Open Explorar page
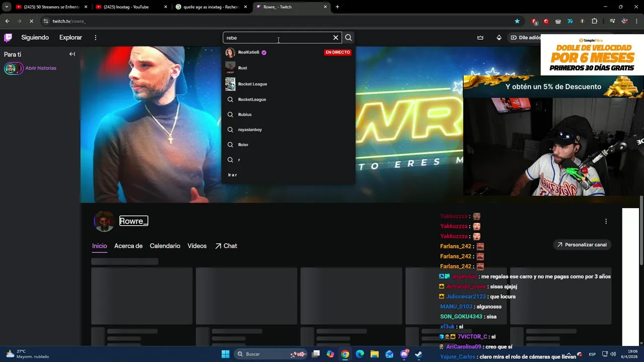 (x=70, y=38)
